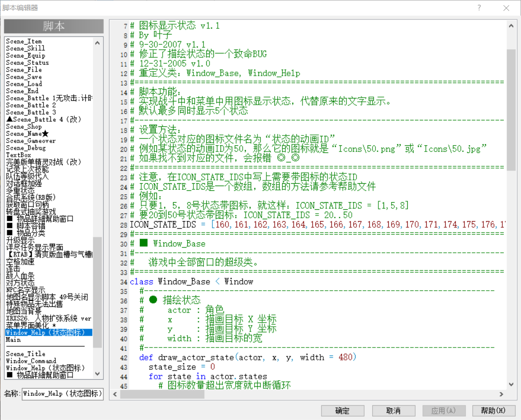The image size is (521, 420).
Task: Click the question mark help icon in title bar
Action: (x=479, y=8)
